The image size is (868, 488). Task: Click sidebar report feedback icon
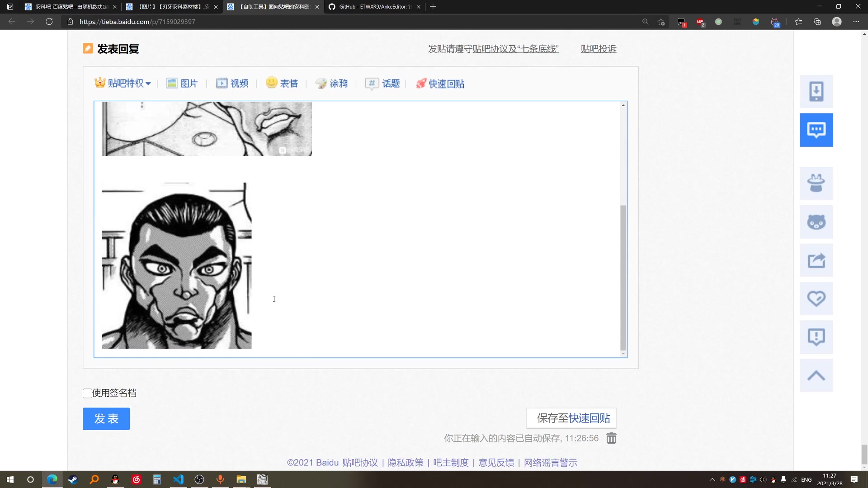tap(816, 337)
